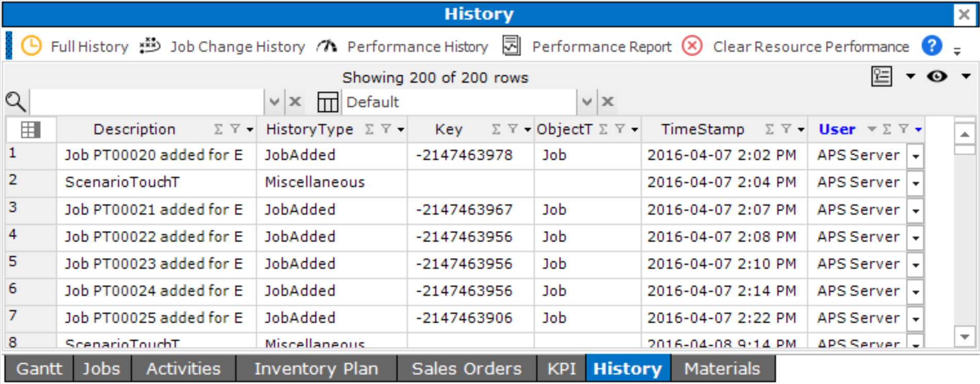
Task: Open Key column menu arrow
Action: 527,130
